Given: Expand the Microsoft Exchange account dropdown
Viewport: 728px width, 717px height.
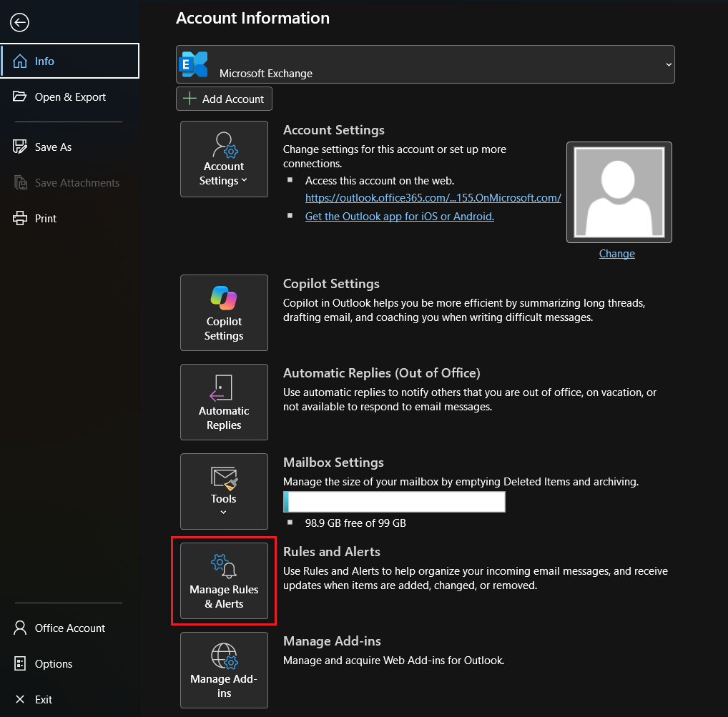Looking at the screenshot, I should pos(669,64).
